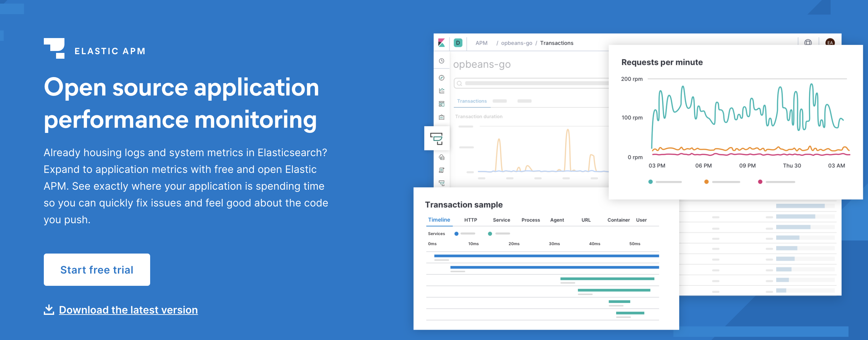Follow the Download the latest version link
The image size is (868, 340).
[128, 310]
